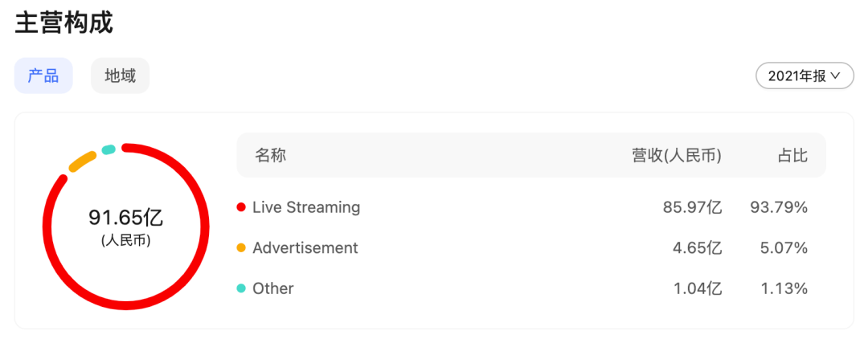
Task: Open the 2021年报 period dropdown
Action: click(x=804, y=76)
